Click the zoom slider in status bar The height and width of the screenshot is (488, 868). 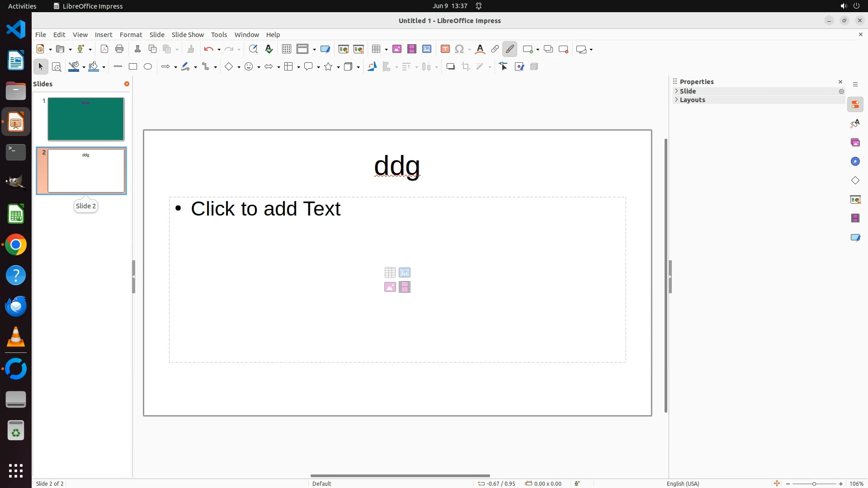tap(814, 483)
